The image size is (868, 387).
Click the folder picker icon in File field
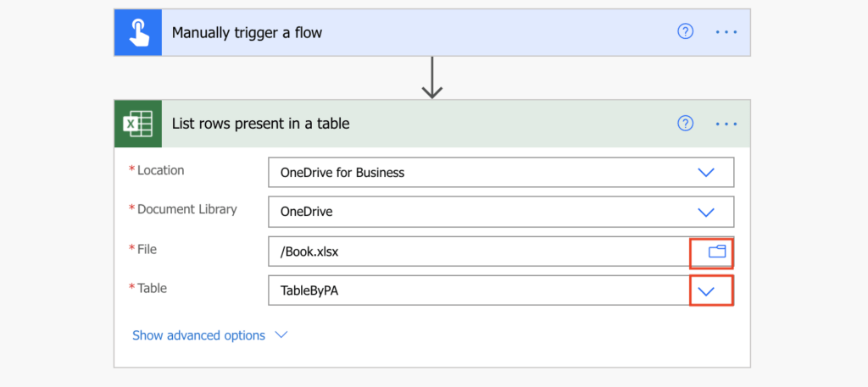717,252
